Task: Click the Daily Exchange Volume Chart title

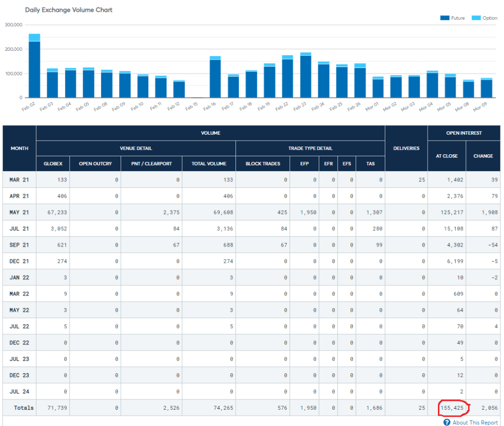Action: (68, 10)
